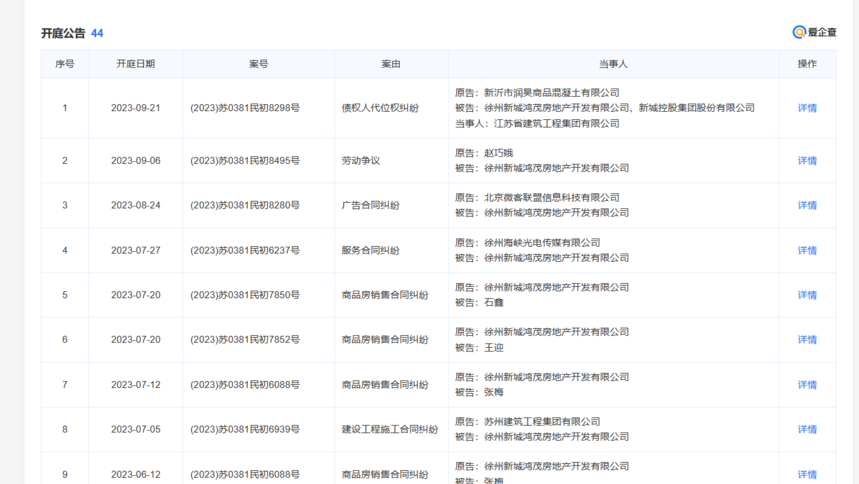Click defendant 王迎
This screenshot has height=484, width=859.
494,348
